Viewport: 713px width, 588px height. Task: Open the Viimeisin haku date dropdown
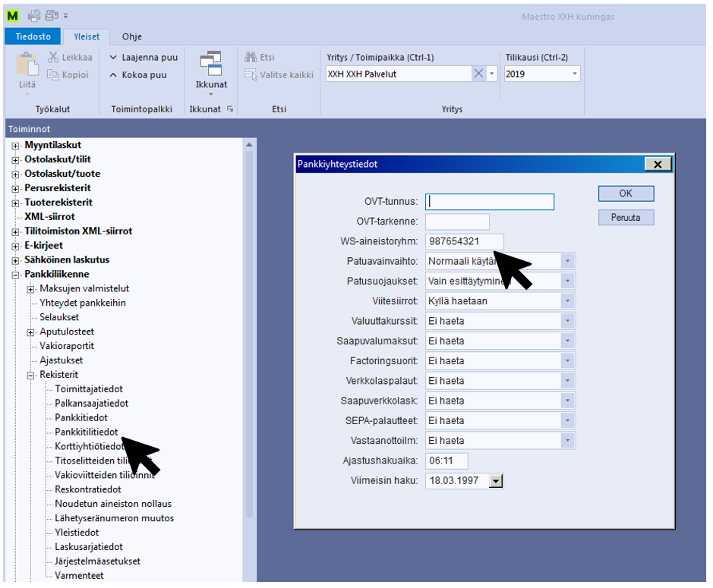point(496,480)
